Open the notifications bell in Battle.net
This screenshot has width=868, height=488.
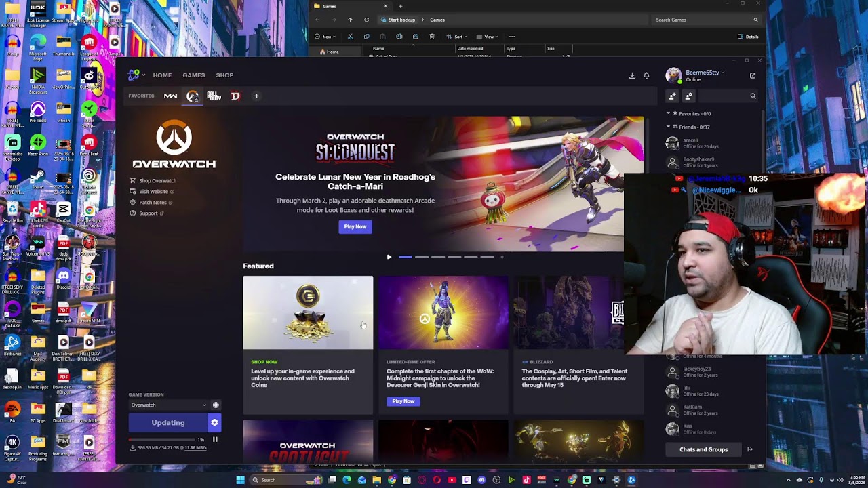646,75
